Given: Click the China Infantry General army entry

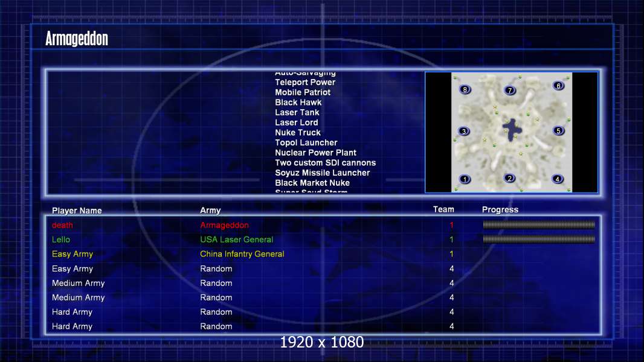Looking at the screenshot, I should 242,254.
